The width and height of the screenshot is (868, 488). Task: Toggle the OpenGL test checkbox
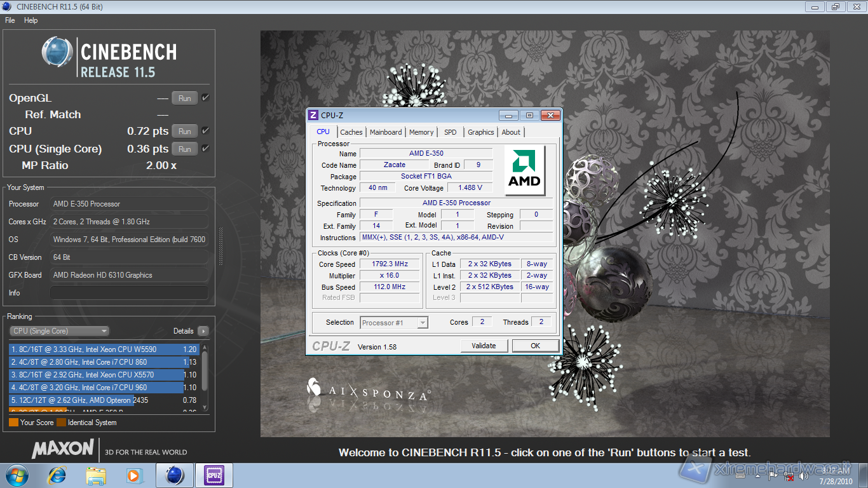pyautogui.click(x=205, y=98)
